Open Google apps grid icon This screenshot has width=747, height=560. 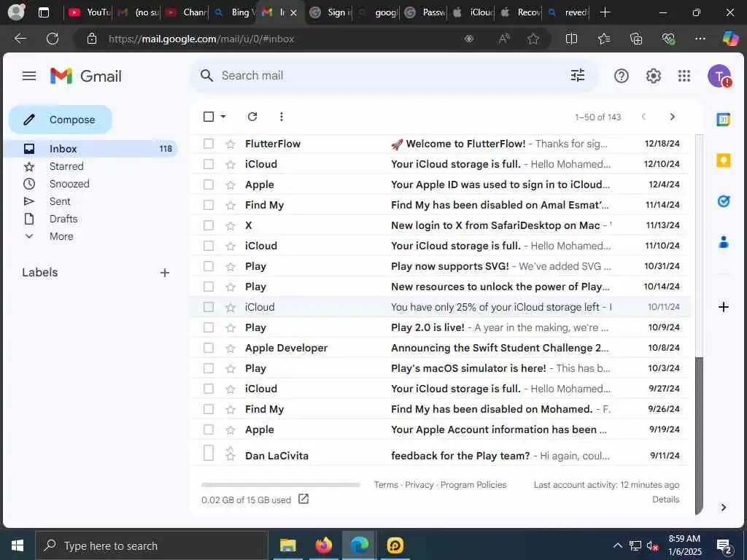(684, 76)
